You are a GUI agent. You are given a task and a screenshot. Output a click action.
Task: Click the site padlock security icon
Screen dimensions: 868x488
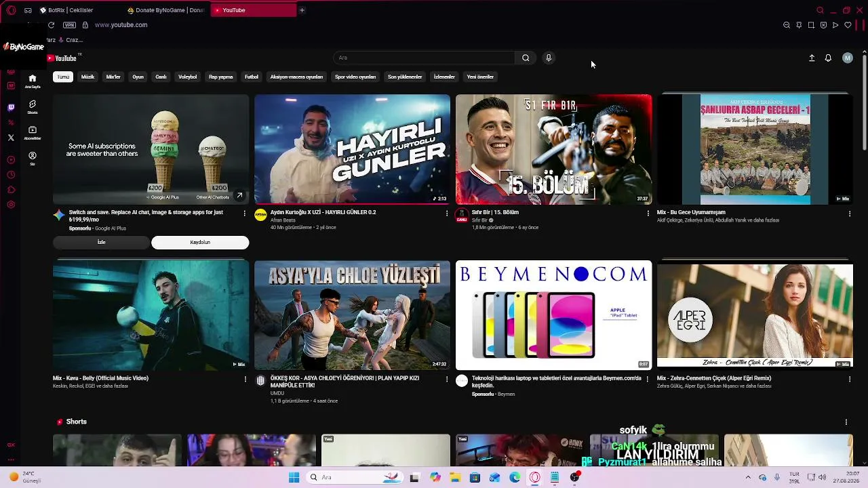(85, 25)
